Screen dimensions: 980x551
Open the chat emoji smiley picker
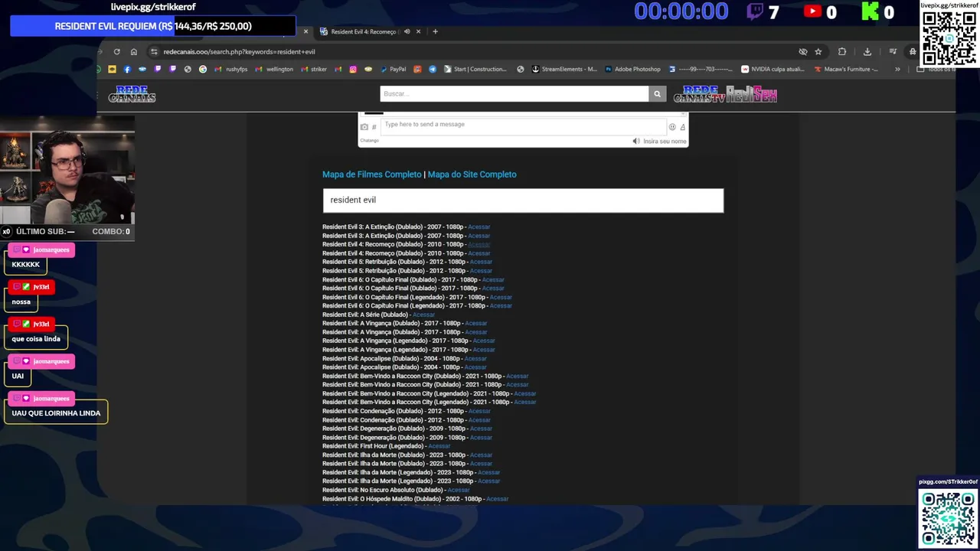(672, 127)
